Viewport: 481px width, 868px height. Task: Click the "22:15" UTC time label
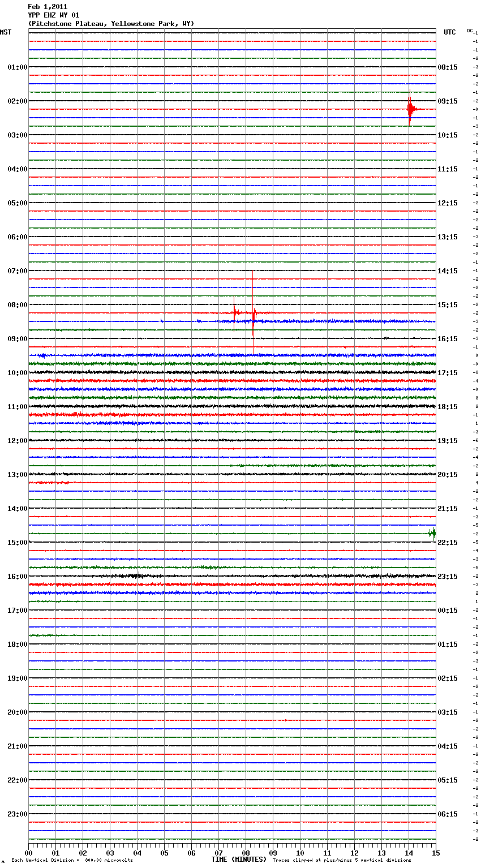(x=448, y=543)
